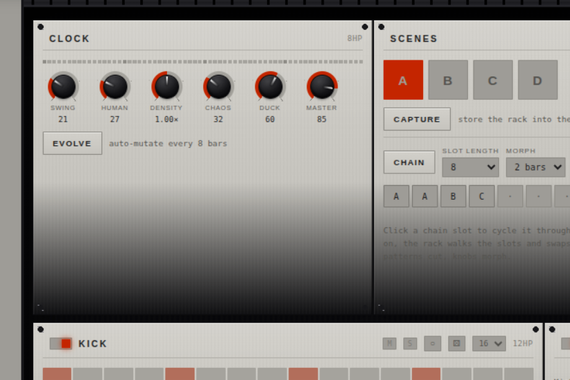Click the KICK module title
The height and width of the screenshot is (380, 570).
pos(93,344)
